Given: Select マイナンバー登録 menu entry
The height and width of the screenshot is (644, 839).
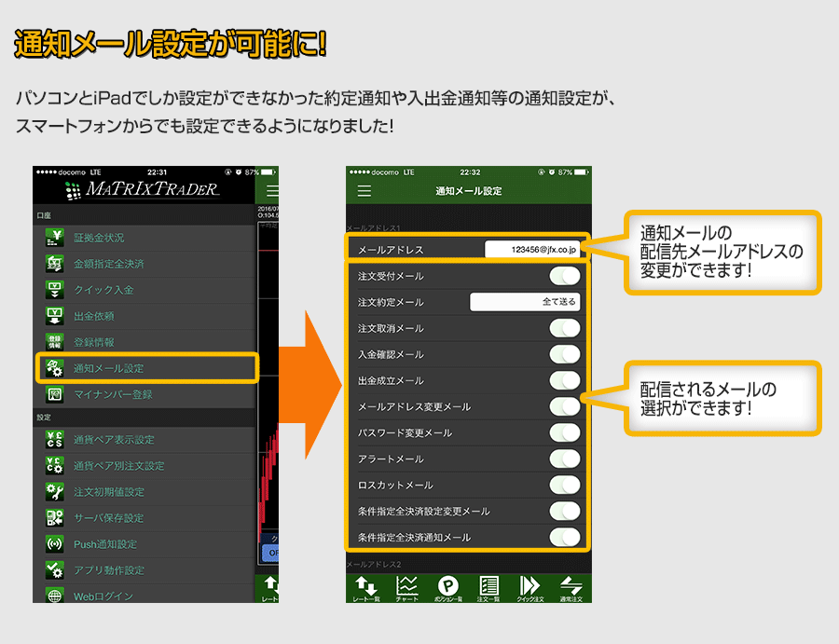Looking at the screenshot, I should 144,395.
